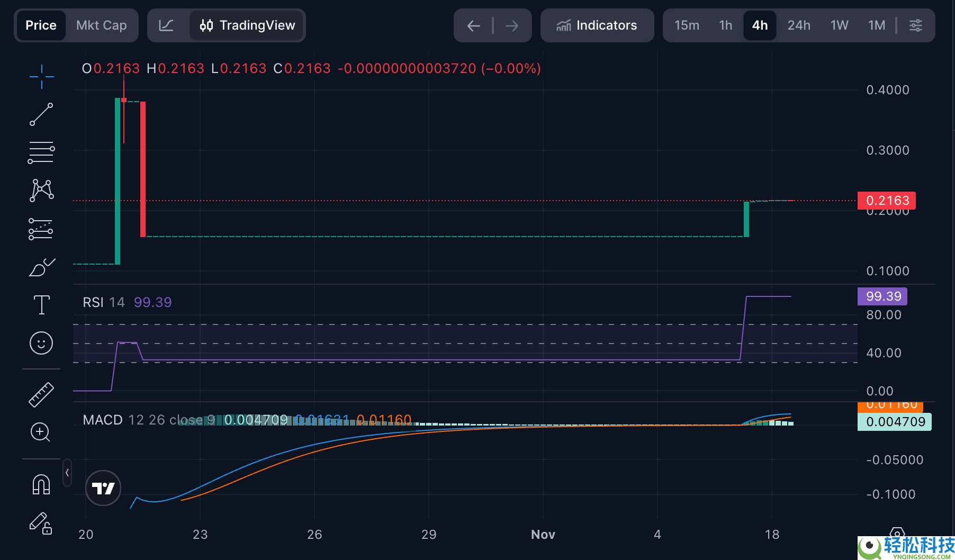Select the XABCD pattern tool
Viewport: 955px width, 560px height.
point(41,190)
